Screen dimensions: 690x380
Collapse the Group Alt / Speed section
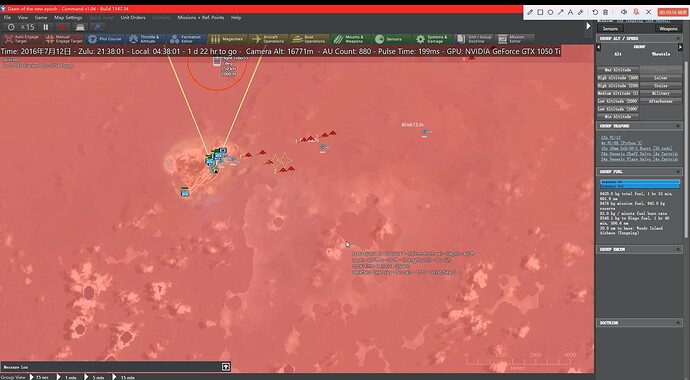pyautogui.click(x=679, y=39)
